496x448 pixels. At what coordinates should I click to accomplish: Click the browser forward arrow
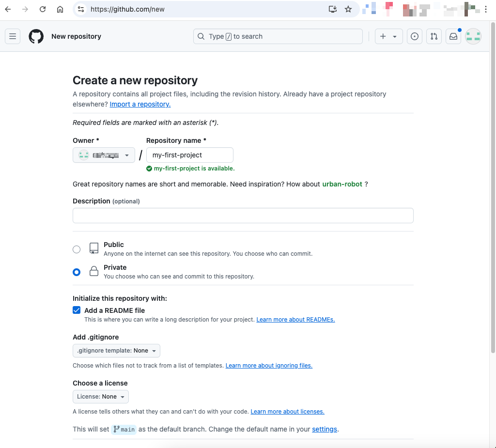[x=25, y=9]
